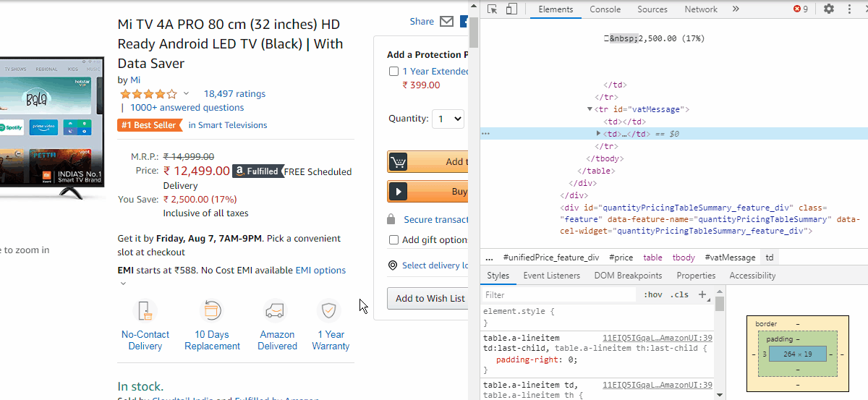Click the 10 Days Replacement icon

click(212, 311)
